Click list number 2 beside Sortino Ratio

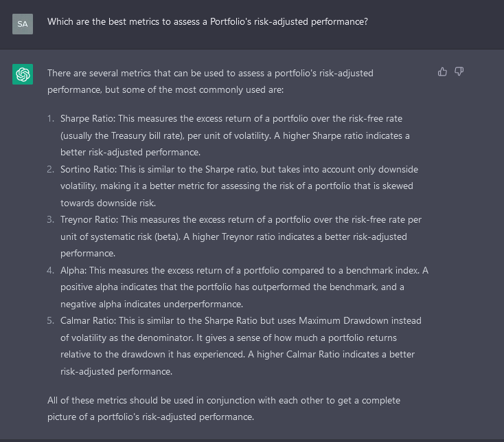(x=51, y=169)
